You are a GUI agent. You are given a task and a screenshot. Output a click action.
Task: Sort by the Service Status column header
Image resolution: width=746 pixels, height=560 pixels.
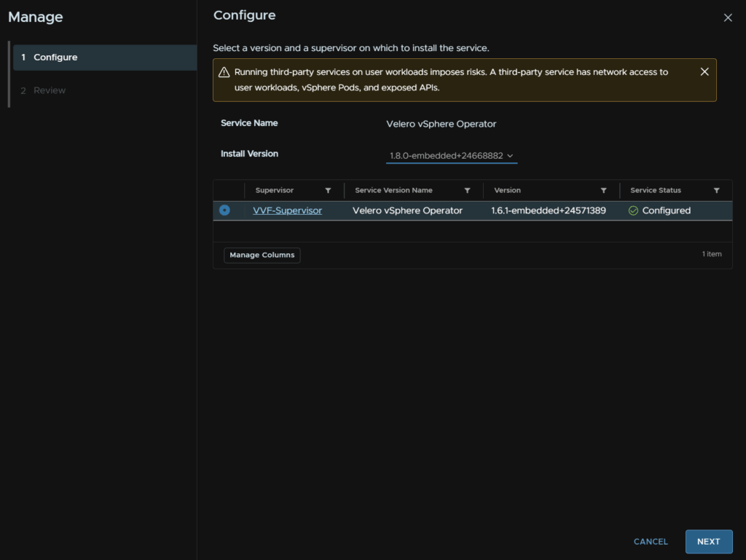tap(656, 190)
